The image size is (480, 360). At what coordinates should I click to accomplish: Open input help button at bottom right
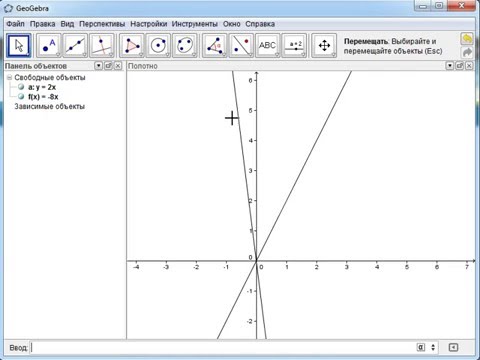pos(453,347)
